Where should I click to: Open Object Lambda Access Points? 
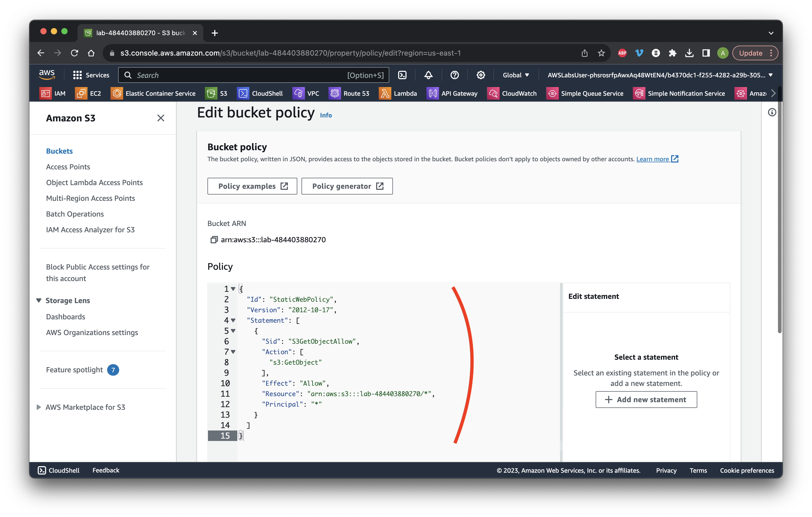[x=94, y=182]
